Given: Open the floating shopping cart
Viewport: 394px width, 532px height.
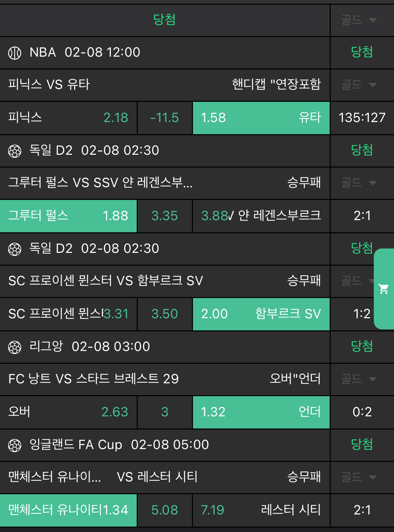Looking at the screenshot, I should click(384, 289).
